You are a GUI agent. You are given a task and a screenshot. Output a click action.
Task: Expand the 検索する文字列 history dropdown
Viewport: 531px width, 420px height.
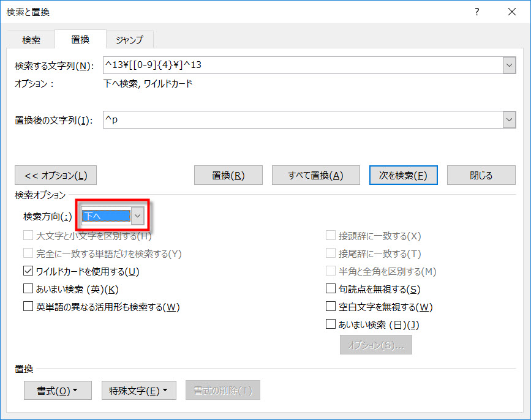pos(509,66)
